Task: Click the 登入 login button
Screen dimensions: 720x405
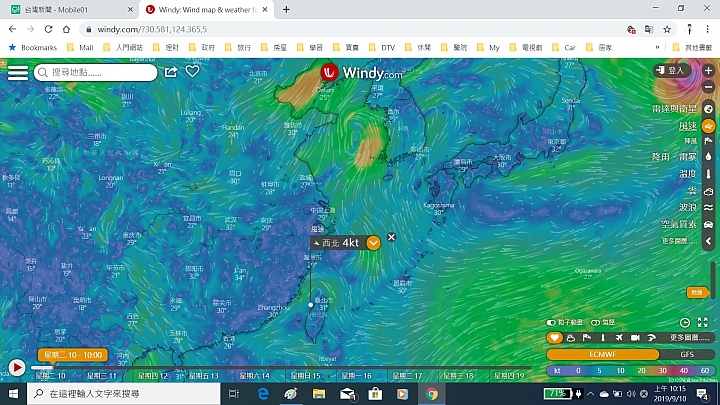Action: pyautogui.click(x=671, y=70)
